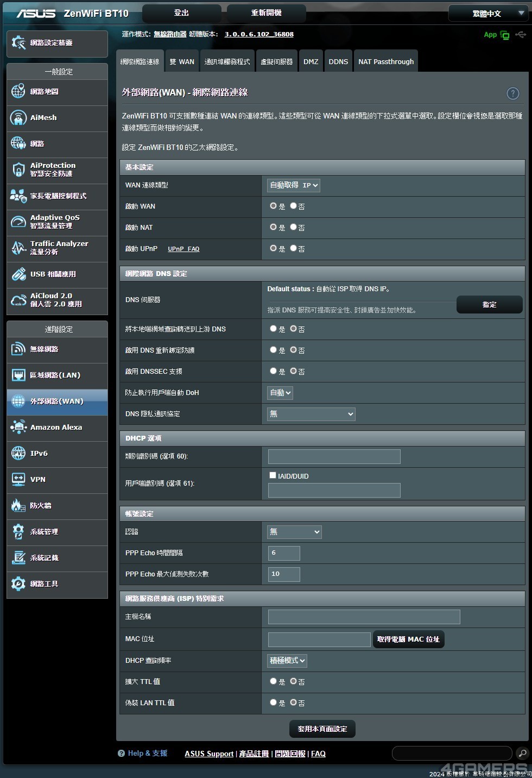Select 是 for 偽裝 LAN TTL 值

(273, 702)
